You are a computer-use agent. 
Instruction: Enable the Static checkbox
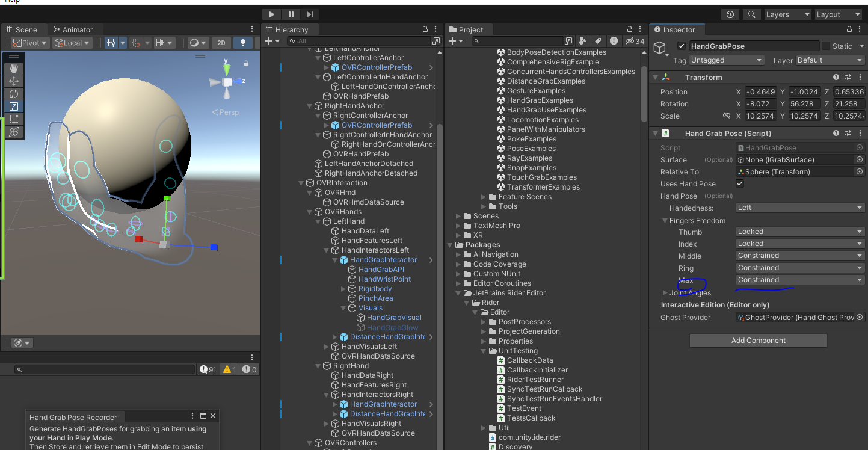pyautogui.click(x=826, y=46)
